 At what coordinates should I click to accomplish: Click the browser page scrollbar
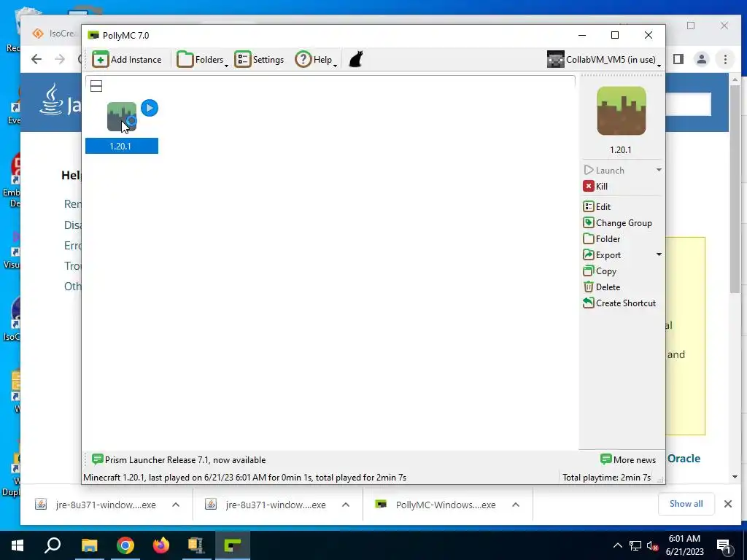[735, 188]
